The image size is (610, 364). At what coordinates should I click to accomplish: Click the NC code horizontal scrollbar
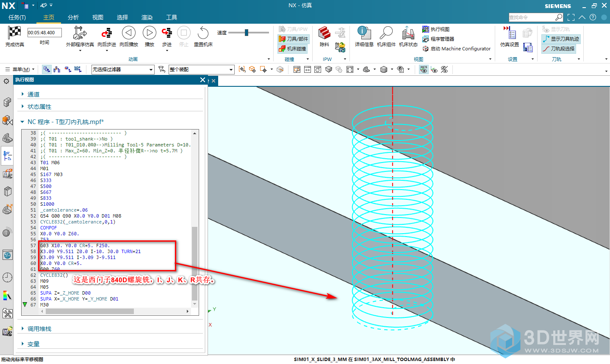coord(90,312)
